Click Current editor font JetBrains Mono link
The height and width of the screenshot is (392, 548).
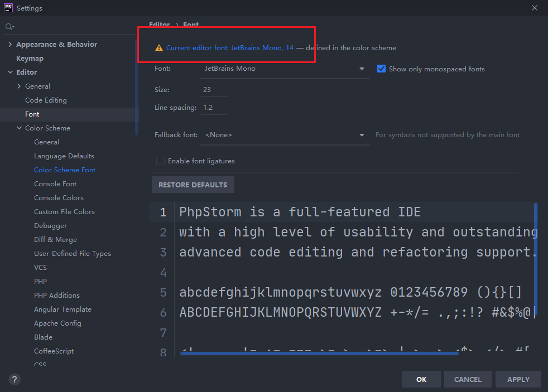[229, 48]
